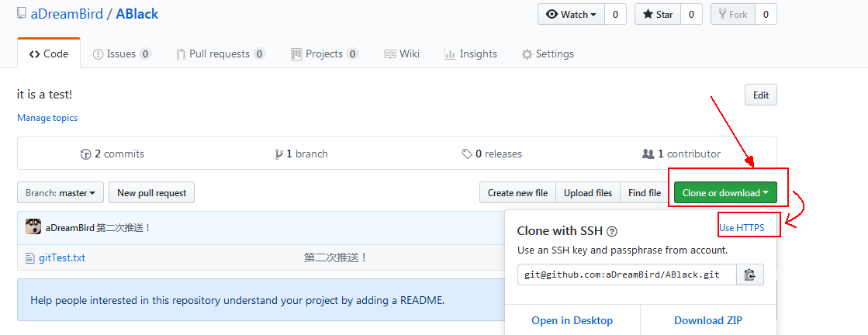Viewport: 868px width, 335px height.
Task: Star the ABlack repository
Action: click(659, 14)
